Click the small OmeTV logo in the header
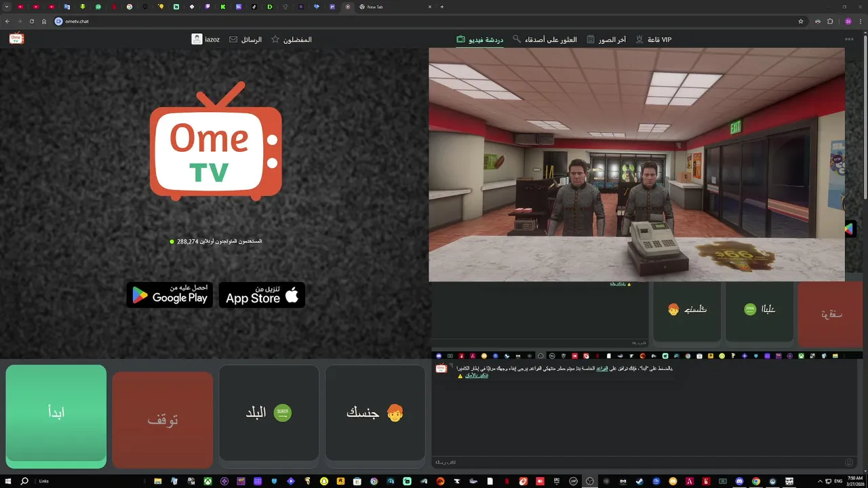 pos(16,39)
